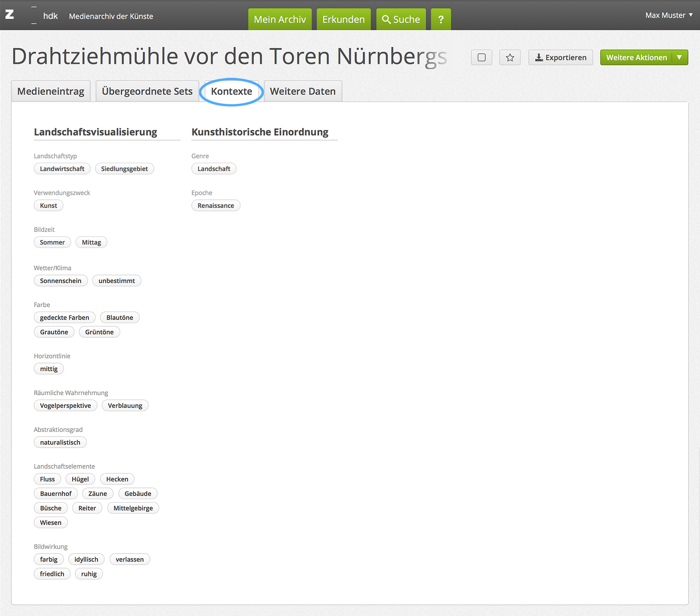Toggle the selection checkbox beside the title
The height and width of the screenshot is (616, 700).
pos(481,58)
